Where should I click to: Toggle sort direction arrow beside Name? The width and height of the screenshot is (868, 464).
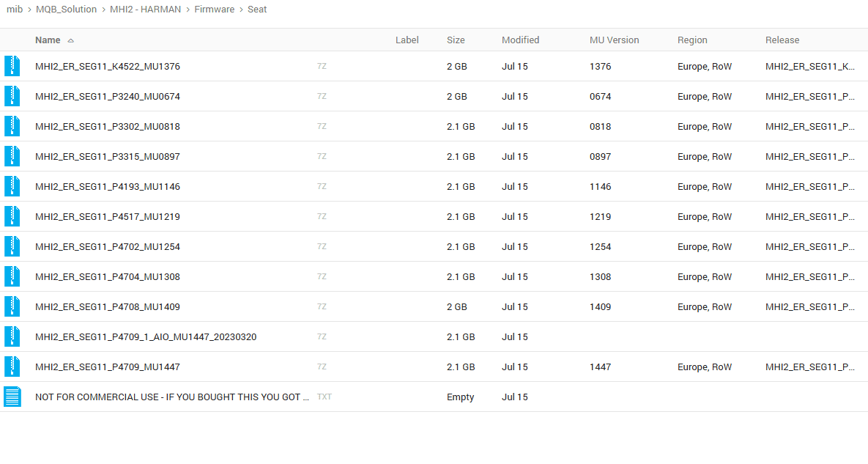70,40
